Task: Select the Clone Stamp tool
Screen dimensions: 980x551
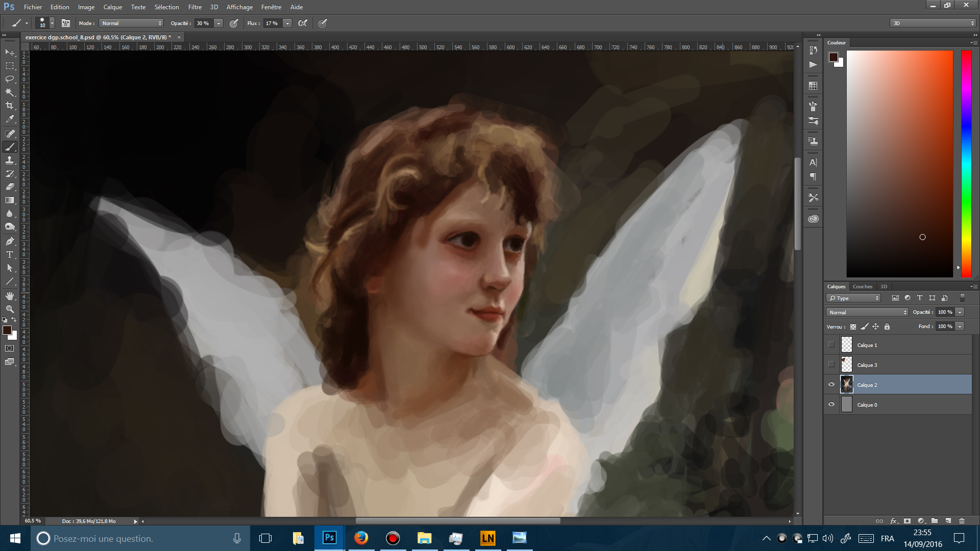Action: pos(10,160)
